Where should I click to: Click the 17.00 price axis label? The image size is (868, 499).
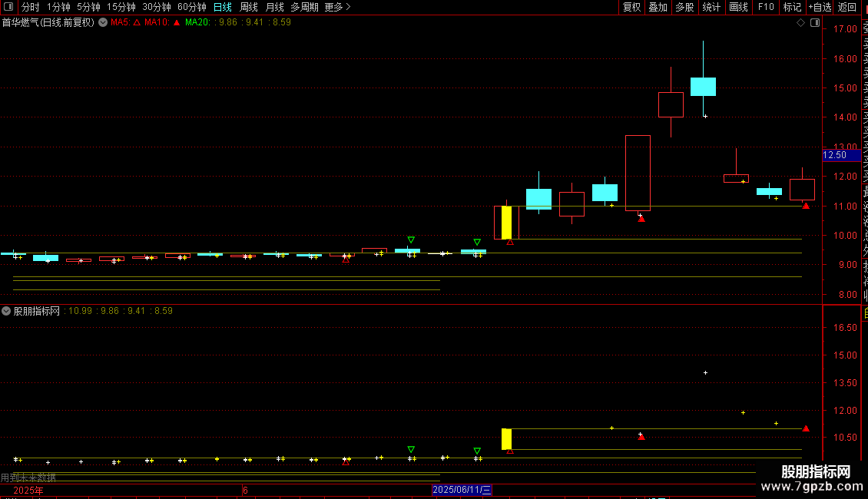point(845,28)
